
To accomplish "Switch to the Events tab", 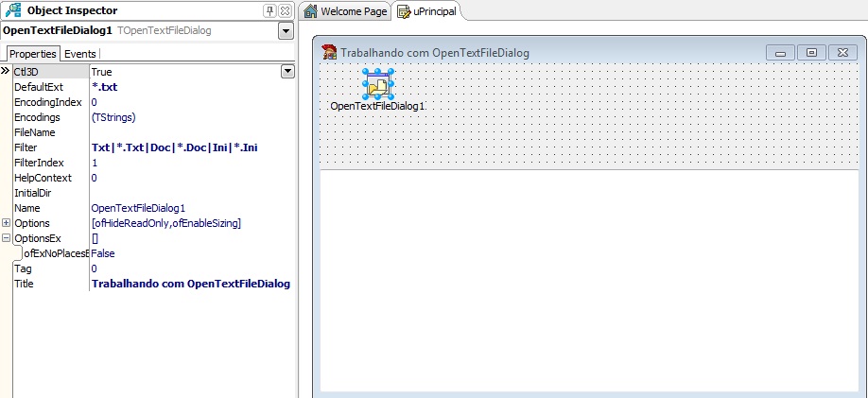I will 79,54.
